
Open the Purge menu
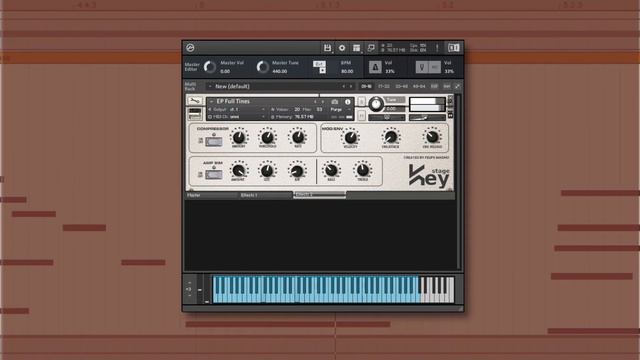(x=340, y=109)
